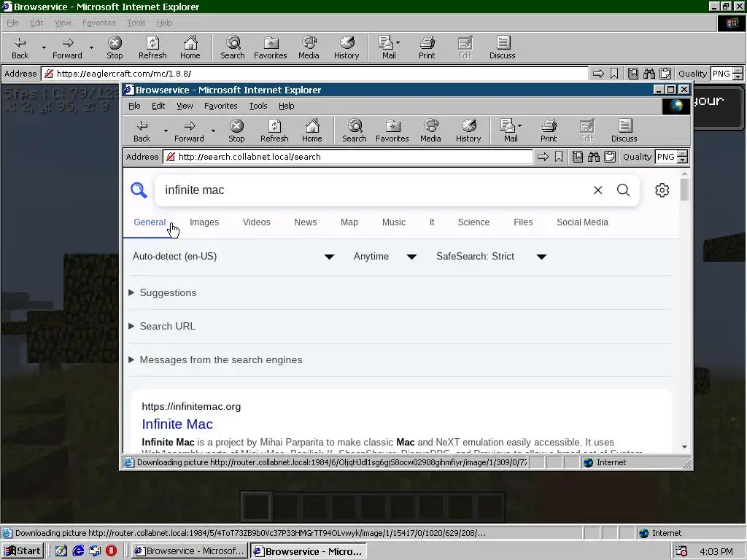This screenshot has width=747, height=560.
Task: Open the File menu in the front window
Action: 134,106
